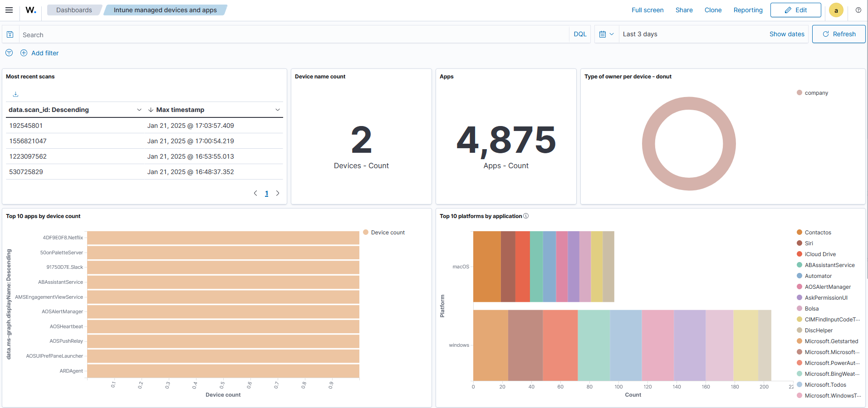
Task: Expand the data.scan_id column options
Action: click(x=139, y=110)
